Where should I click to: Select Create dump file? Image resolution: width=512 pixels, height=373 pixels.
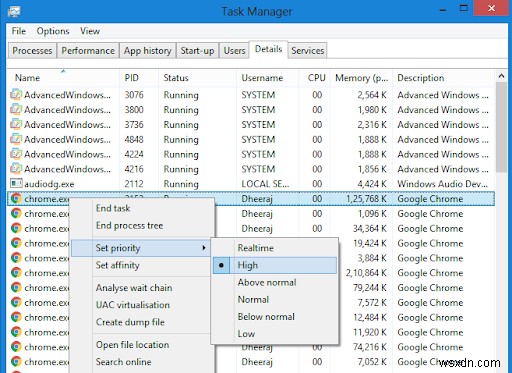[x=141, y=322]
